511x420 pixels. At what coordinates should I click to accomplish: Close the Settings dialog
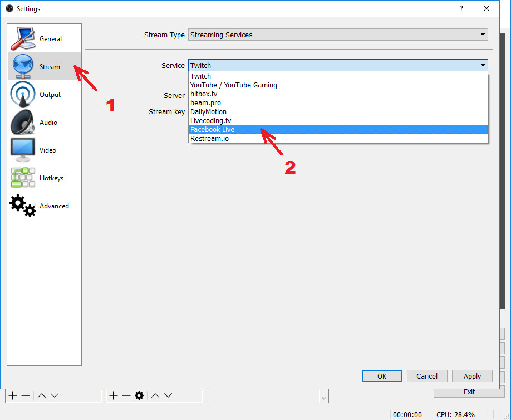[487, 8]
